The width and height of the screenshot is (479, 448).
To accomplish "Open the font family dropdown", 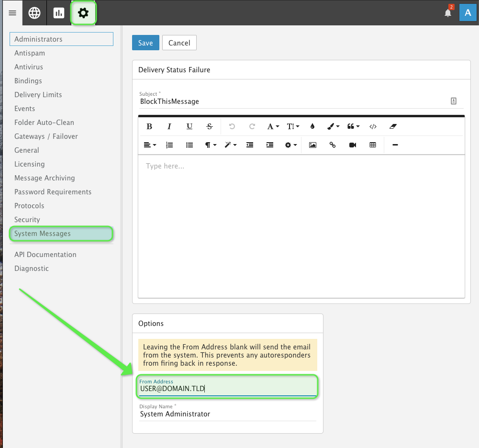I will pos(273,126).
